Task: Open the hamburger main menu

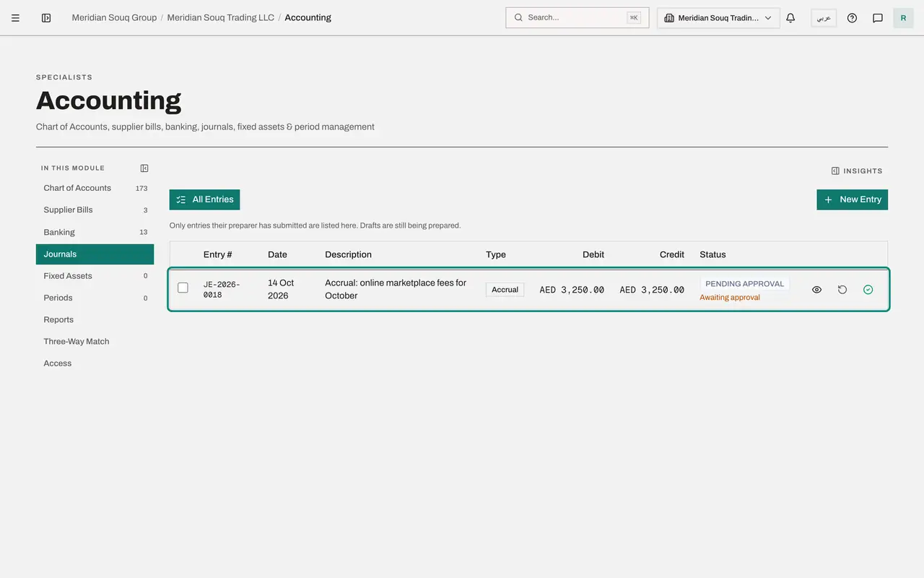Action: 15,18
